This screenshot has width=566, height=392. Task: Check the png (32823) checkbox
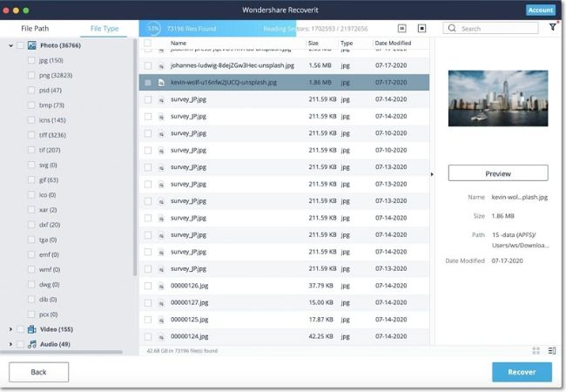coord(31,75)
